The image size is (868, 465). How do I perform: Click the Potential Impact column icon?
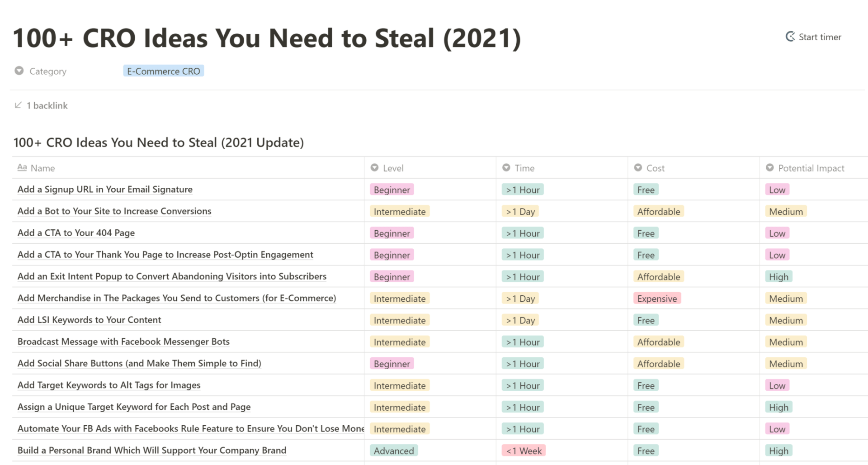(769, 167)
